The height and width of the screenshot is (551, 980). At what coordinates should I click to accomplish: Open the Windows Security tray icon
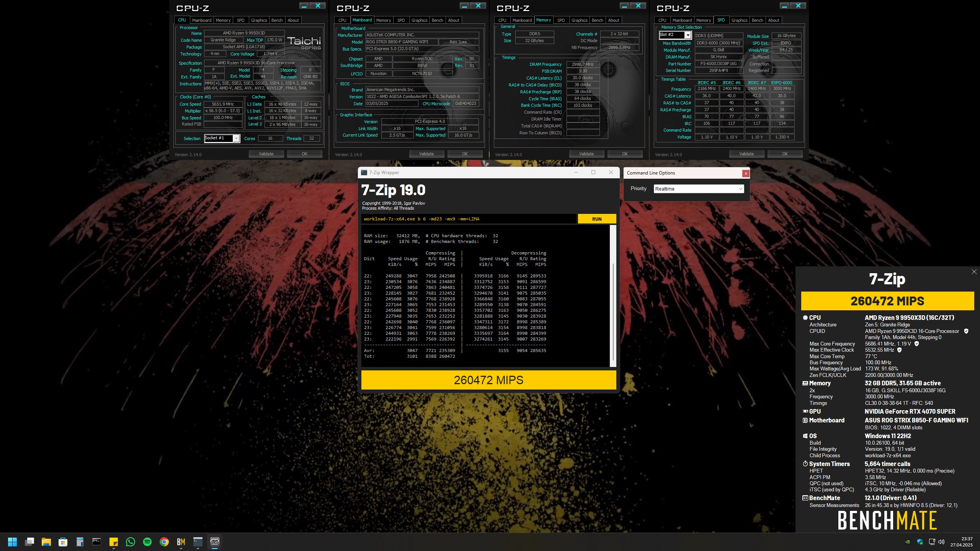coord(920,542)
